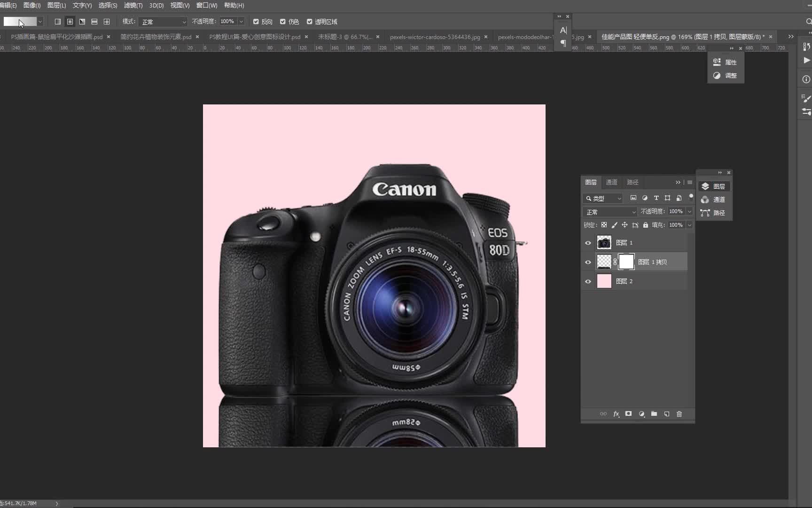Hide 图层 1 with eye icon

(x=588, y=243)
